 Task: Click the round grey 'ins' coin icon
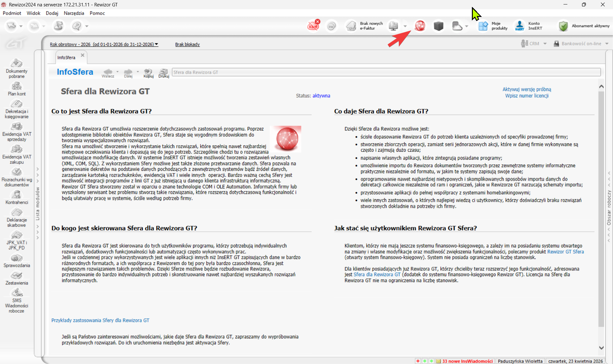tap(331, 26)
